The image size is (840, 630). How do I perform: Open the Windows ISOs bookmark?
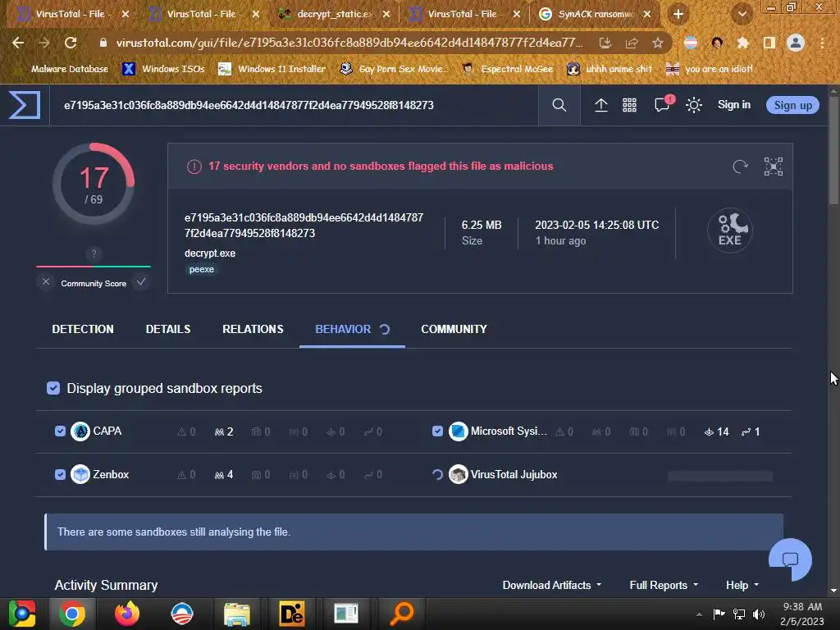click(x=163, y=69)
